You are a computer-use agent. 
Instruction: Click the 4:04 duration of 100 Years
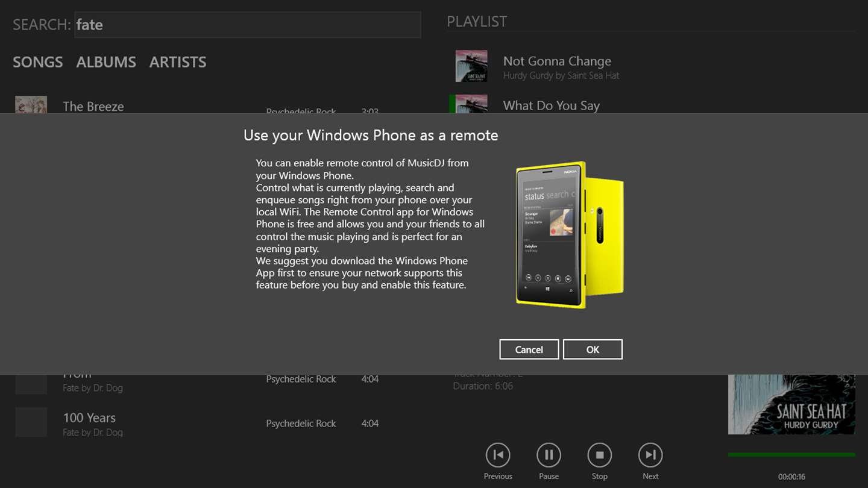coord(370,424)
